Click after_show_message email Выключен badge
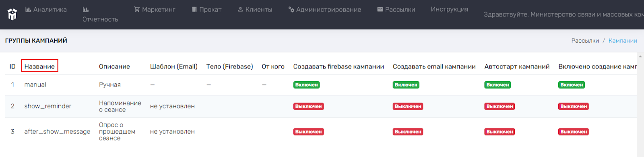The image size is (644, 157). tap(408, 132)
